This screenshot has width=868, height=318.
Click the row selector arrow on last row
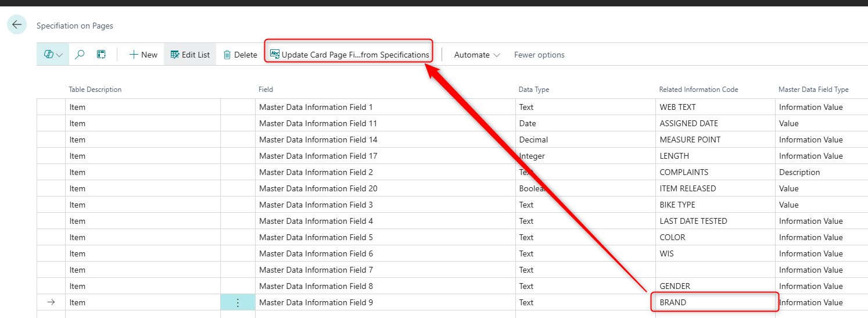point(51,302)
